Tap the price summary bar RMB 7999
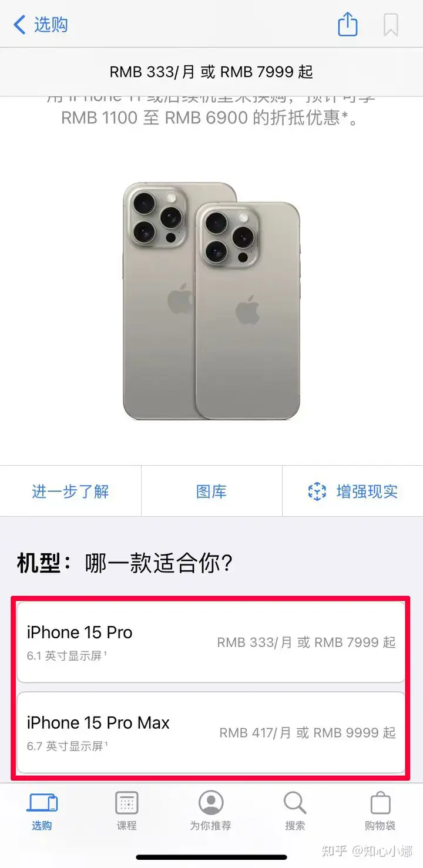The width and height of the screenshot is (423, 868). click(x=211, y=72)
